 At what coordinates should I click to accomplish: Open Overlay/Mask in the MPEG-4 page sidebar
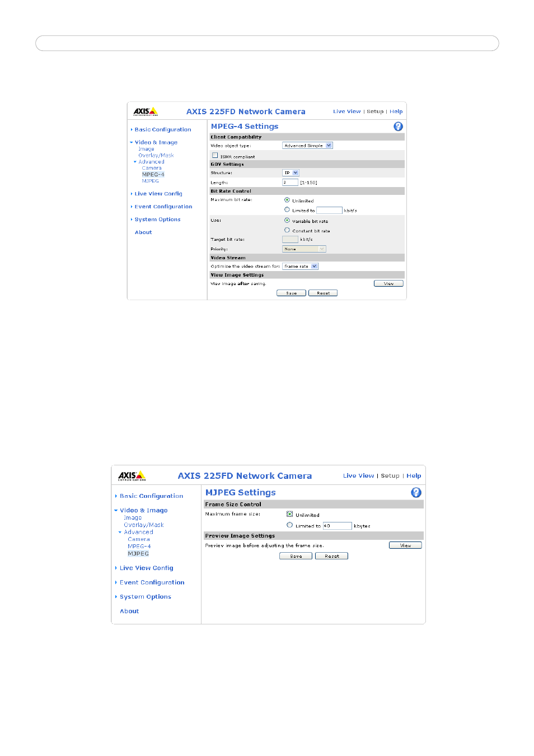[x=156, y=156]
